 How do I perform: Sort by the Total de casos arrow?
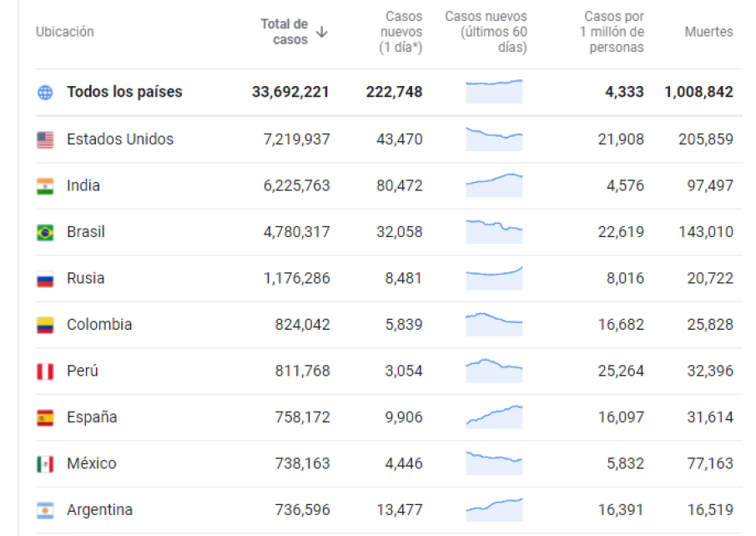tap(322, 32)
